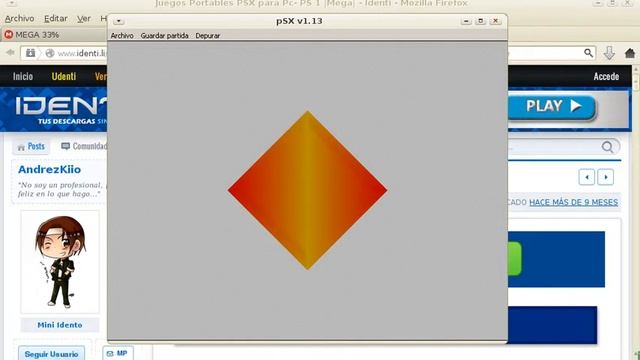Click the Firefox address bar URL
640x360 pixels.
pyautogui.click(x=82, y=53)
